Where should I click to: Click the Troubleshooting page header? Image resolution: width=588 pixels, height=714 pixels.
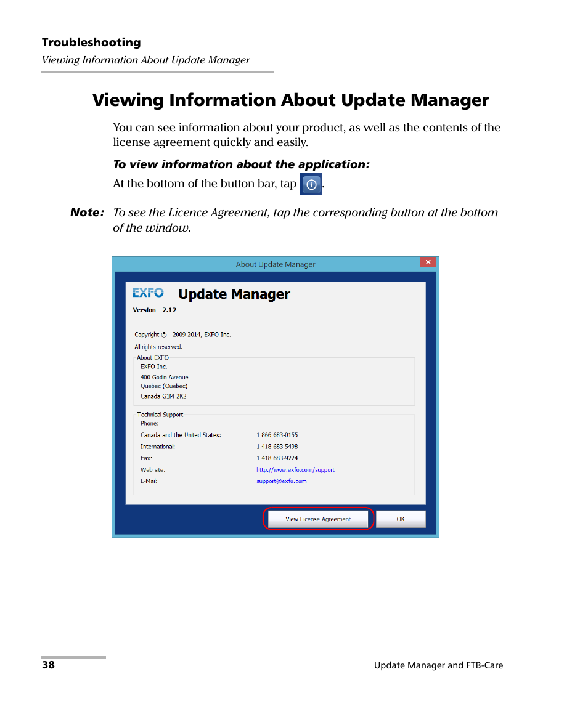coord(91,43)
